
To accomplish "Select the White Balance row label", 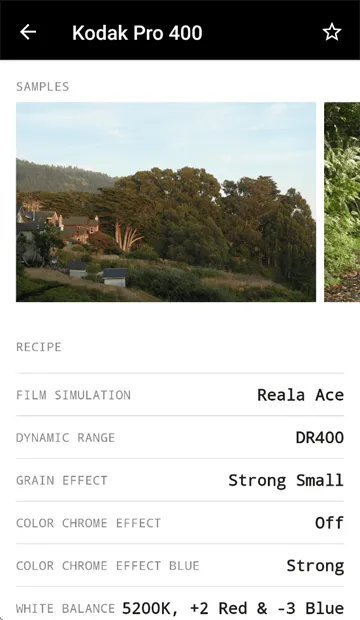I will (65, 609).
